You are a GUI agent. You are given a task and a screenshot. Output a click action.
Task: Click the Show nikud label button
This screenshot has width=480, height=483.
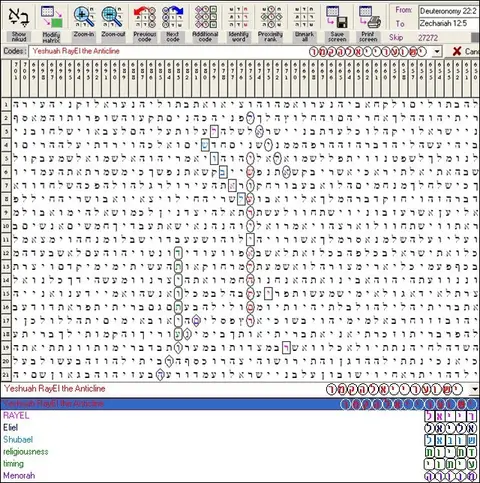point(19,37)
